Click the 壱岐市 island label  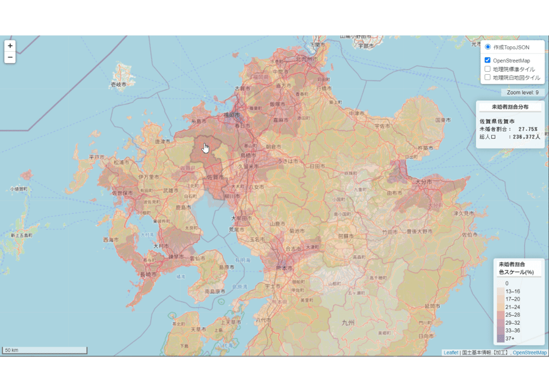coord(118,84)
